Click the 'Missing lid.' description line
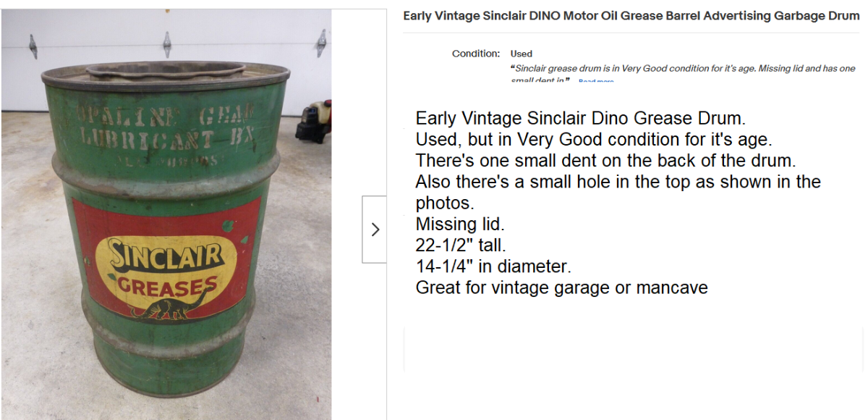 459,224
